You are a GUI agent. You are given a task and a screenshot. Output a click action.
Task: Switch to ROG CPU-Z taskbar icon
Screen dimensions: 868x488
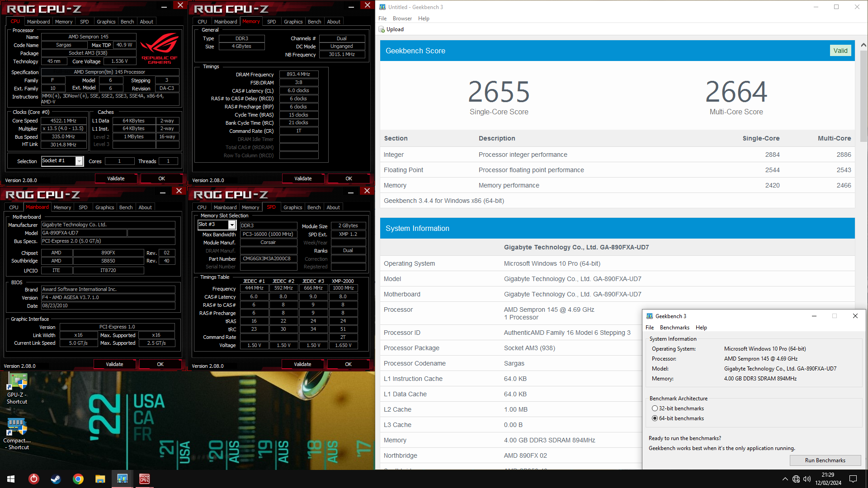[x=145, y=479]
